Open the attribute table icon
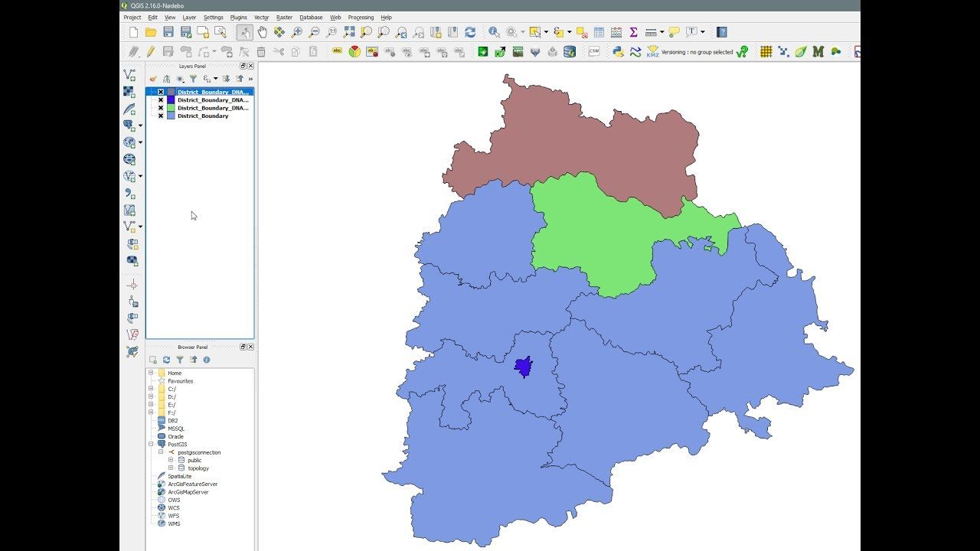 click(599, 32)
